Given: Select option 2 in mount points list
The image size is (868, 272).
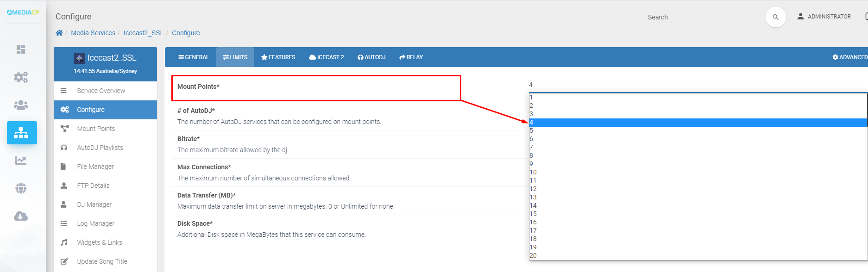Looking at the screenshot, I should click(698, 105).
